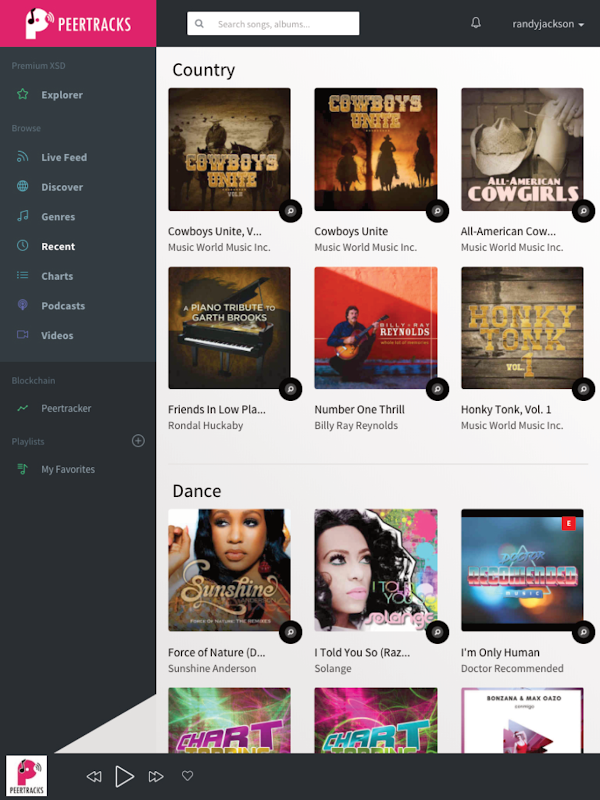The image size is (600, 800).
Task: Open the Recent page
Action: coord(58,246)
